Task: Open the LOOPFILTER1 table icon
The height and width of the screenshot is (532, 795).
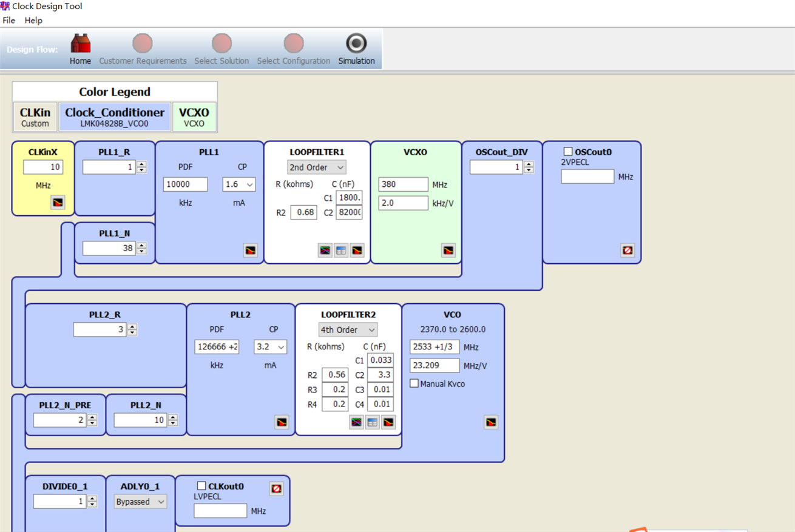Action: (x=341, y=250)
